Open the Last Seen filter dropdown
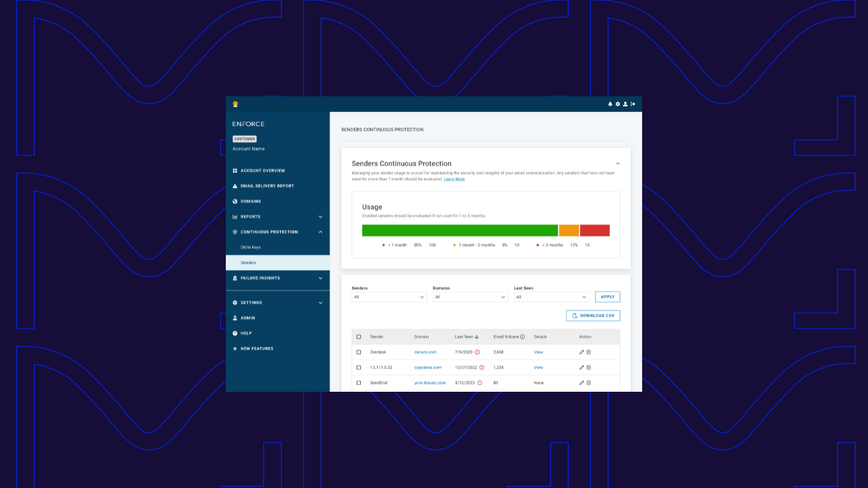This screenshot has height=488, width=868. (551, 297)
